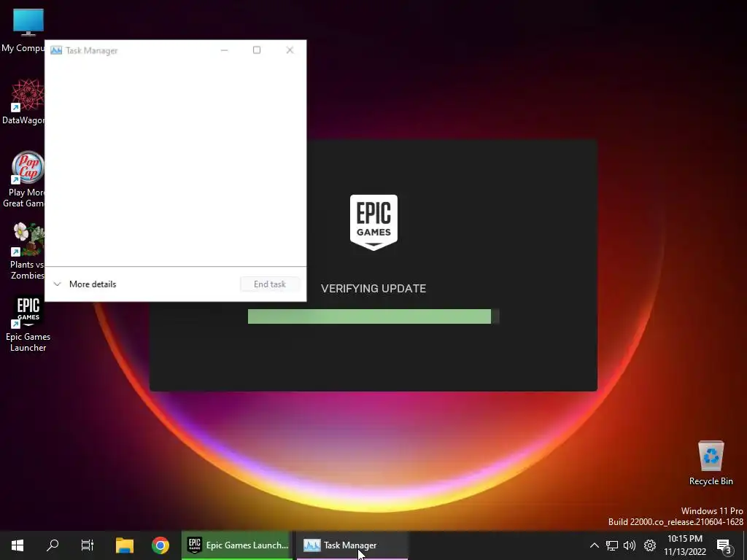
Task: Maximize the Task Manager window
Action: tap(257, 50)
